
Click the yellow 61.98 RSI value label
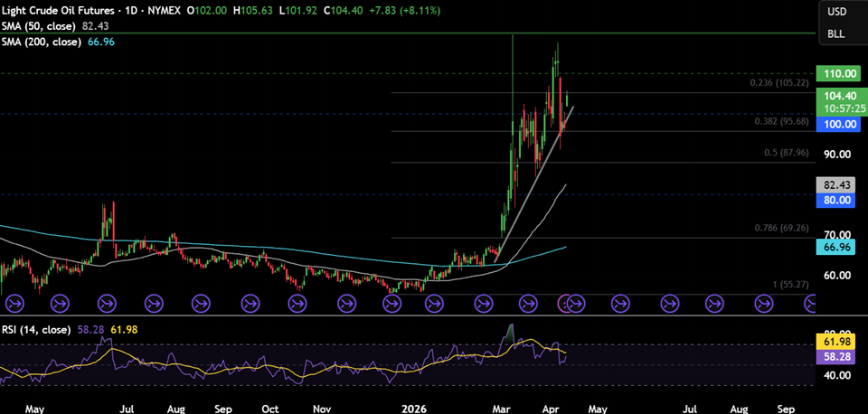pyautogui.click(x=836, y=341)
